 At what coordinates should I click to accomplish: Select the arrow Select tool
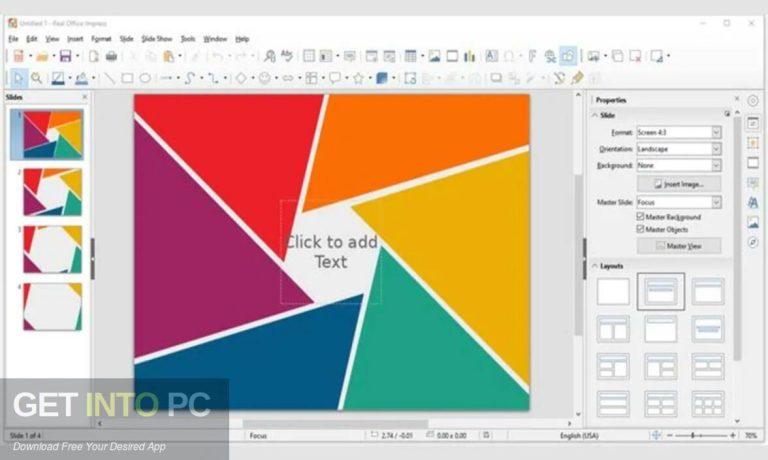(x=19, y=78)
